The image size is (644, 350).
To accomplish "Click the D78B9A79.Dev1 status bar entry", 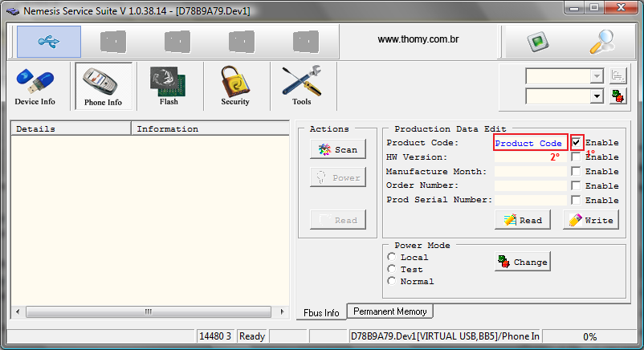I will click(445, 336).
